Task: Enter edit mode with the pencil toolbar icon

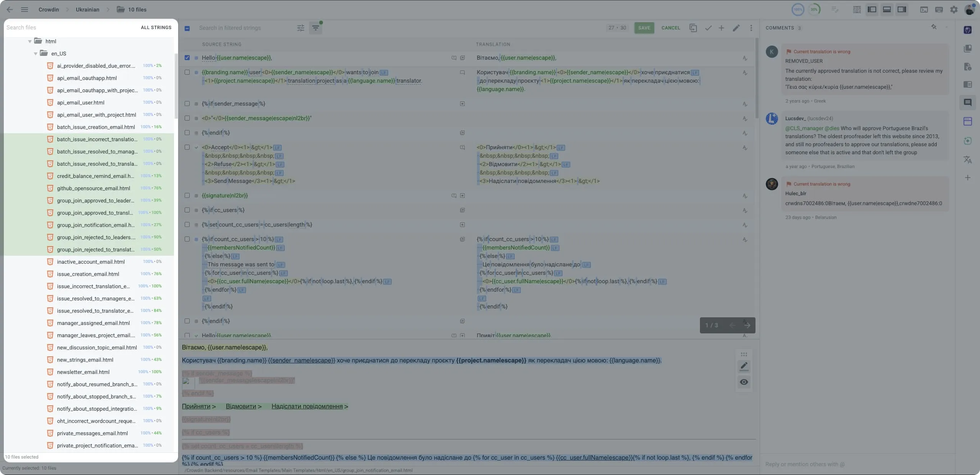Action: 736,28
